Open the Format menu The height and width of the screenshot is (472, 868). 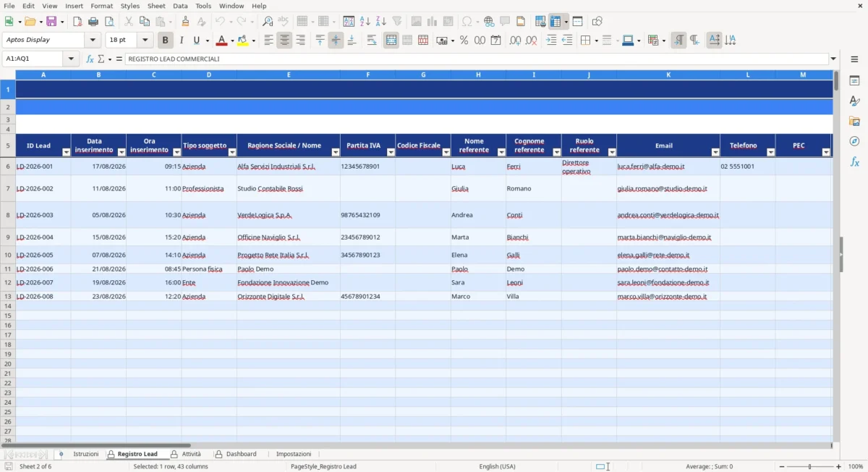(x=101, y=6)
